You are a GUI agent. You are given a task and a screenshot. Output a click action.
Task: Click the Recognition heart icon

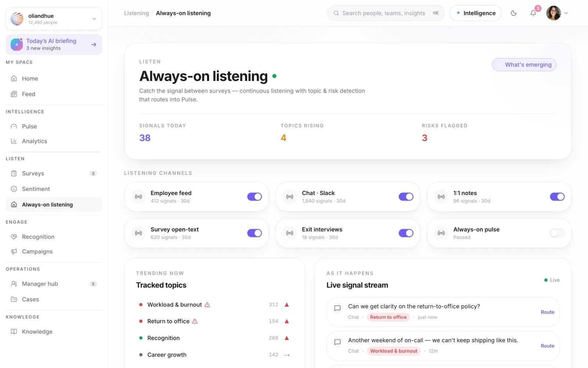pos(14,237)
